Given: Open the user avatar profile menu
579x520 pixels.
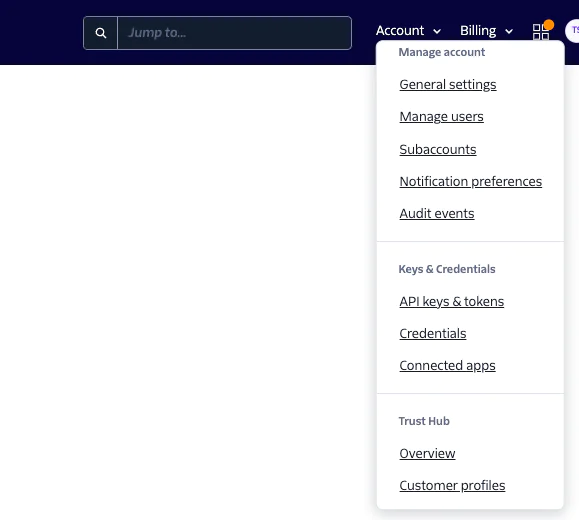Looking at the screenshot, I should (572, 31).
